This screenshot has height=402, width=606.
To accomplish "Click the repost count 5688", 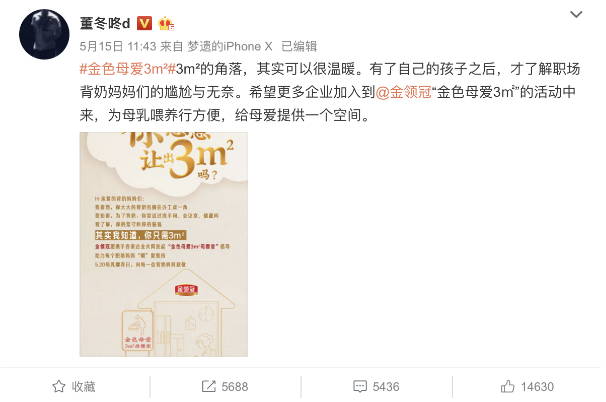I will pos(235,387).
